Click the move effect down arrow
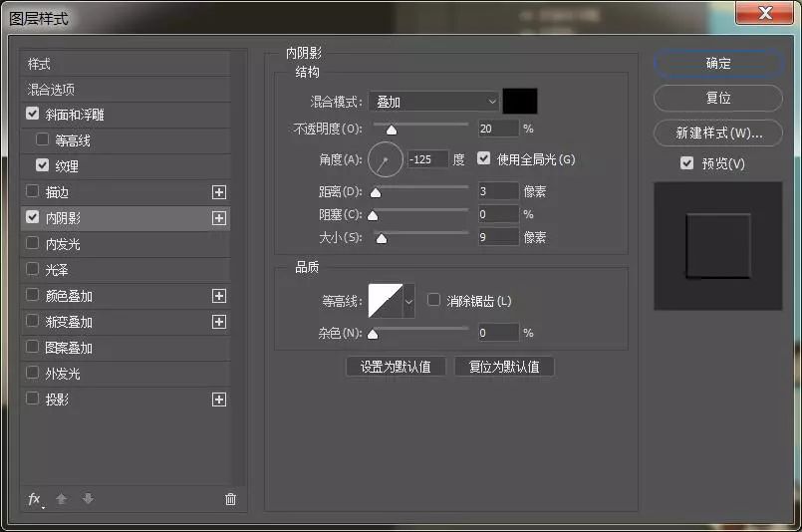The height and width of the screenshot is (532, 802). point(88,499)
